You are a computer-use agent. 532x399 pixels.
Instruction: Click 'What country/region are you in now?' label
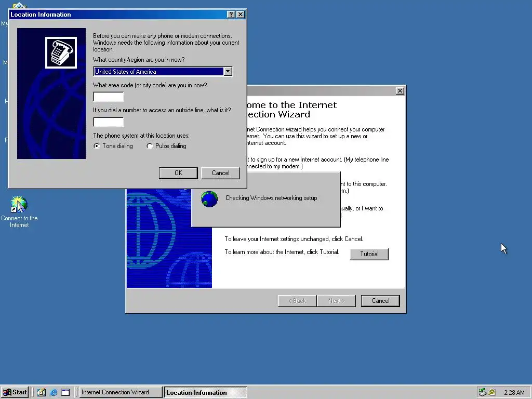pyautogui.click(x=139, y=60)
